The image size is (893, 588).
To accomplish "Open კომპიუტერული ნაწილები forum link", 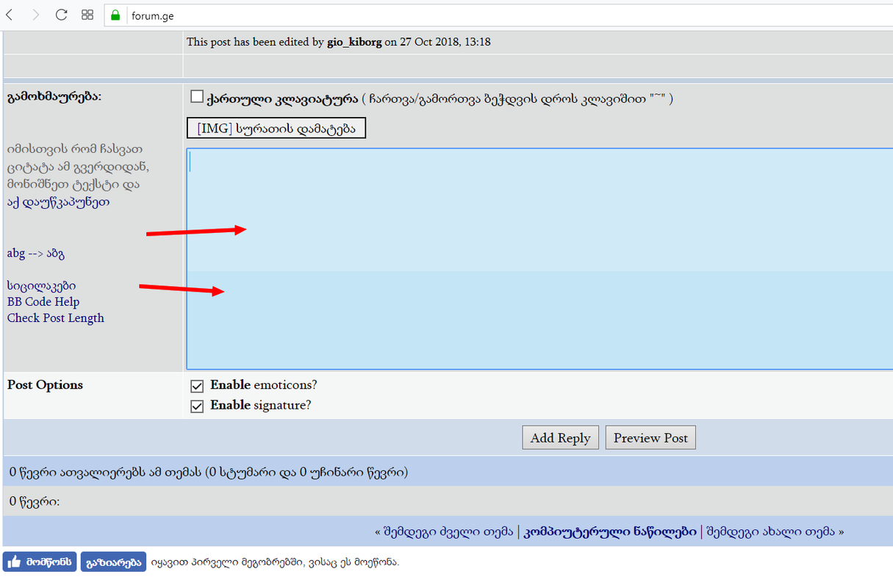I will (x=610, y=531).
